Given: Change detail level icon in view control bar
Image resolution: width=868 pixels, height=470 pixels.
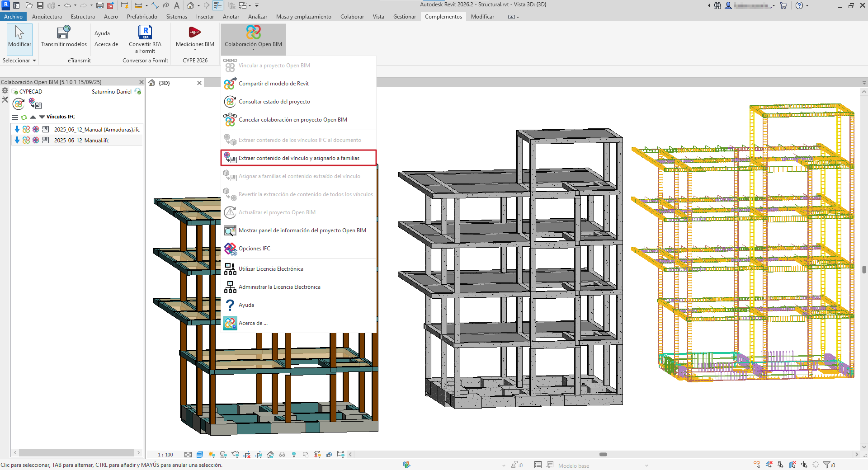Looking at the screenshot, I should [x=188, y=455].
